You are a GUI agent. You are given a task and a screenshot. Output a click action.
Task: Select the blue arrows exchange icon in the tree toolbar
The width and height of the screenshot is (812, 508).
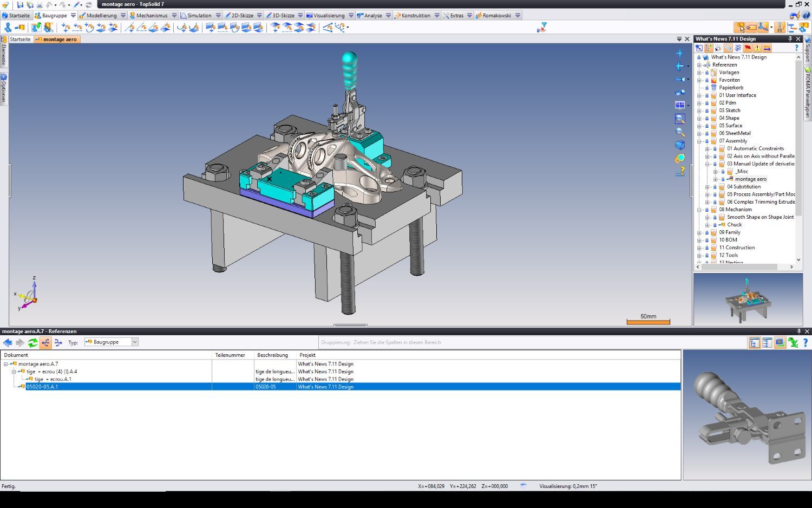coord(767,48)
